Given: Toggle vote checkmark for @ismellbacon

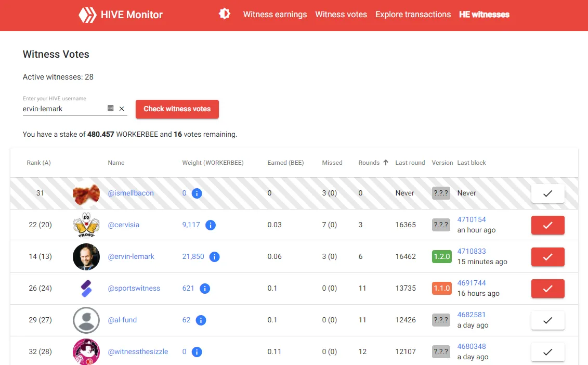Looking at the screenshot, I should [547, 193].
